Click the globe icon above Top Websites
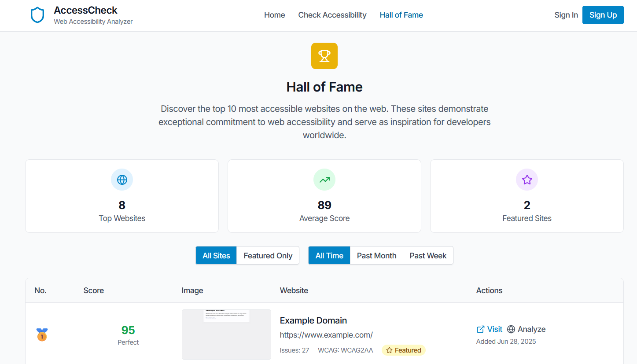The height and width of the screenshot is (364, 637). (x=122, y=180)
